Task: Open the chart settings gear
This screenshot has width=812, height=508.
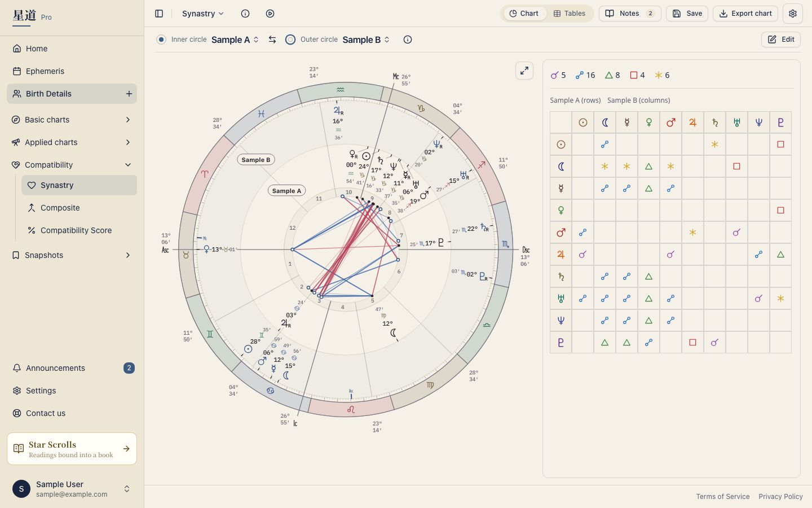Action: (x=793, y=14)
